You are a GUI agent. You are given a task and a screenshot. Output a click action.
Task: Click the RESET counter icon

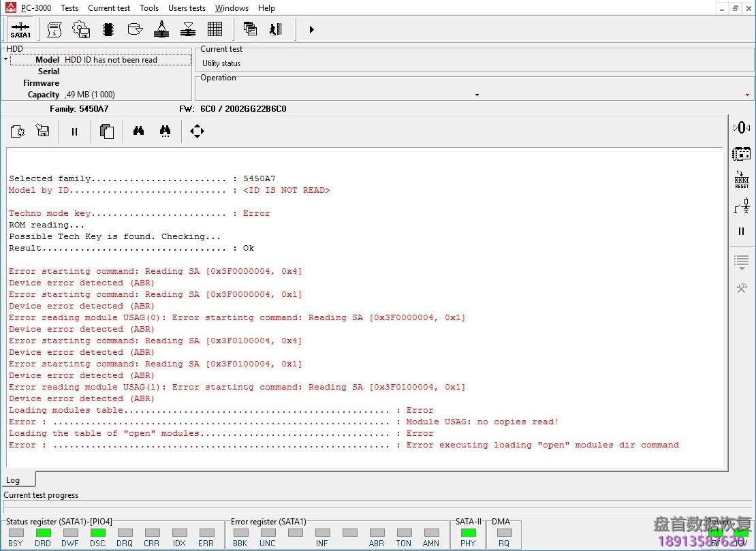pos(742,180)
